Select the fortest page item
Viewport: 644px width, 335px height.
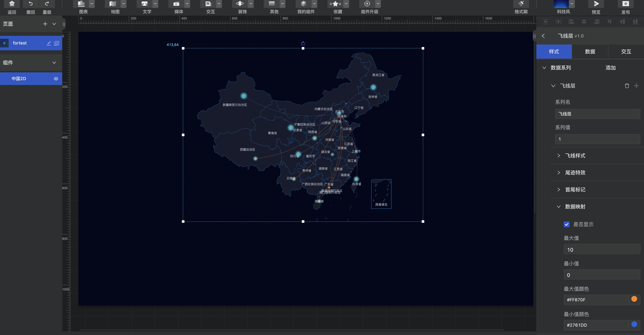31,43
